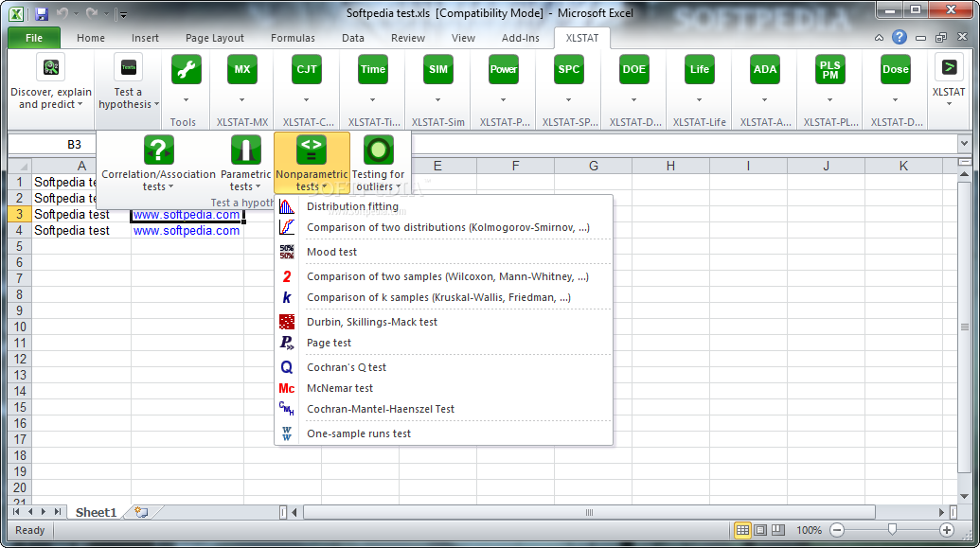Open the View tab
Screen dimensions: 980x548
click(463, 38)
